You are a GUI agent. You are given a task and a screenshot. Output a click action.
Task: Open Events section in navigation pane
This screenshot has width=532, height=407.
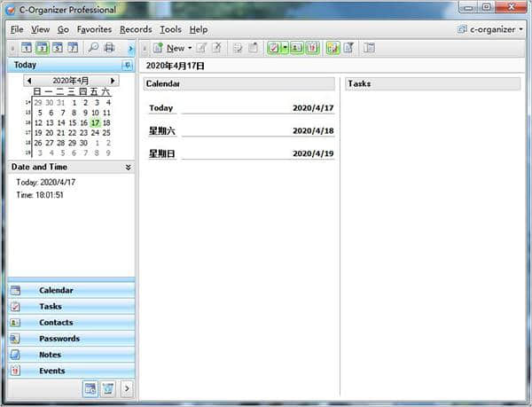(x=51, y=371)
